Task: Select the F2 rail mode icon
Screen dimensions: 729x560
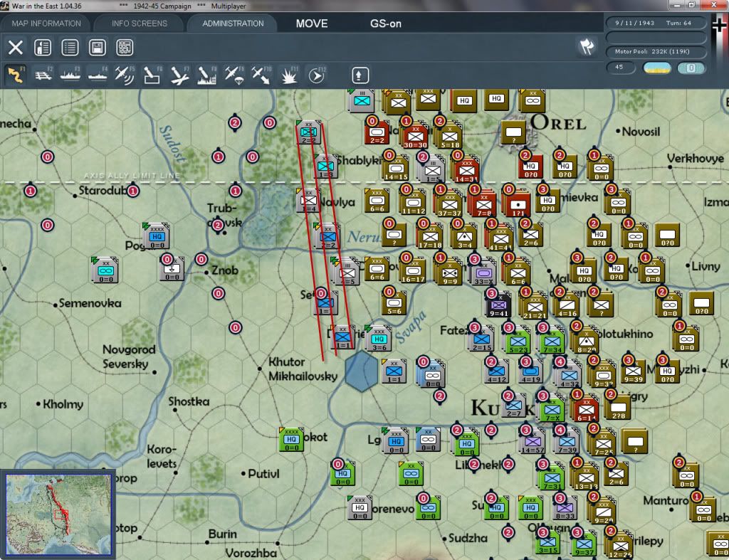Action: click(x=43, y=75)
